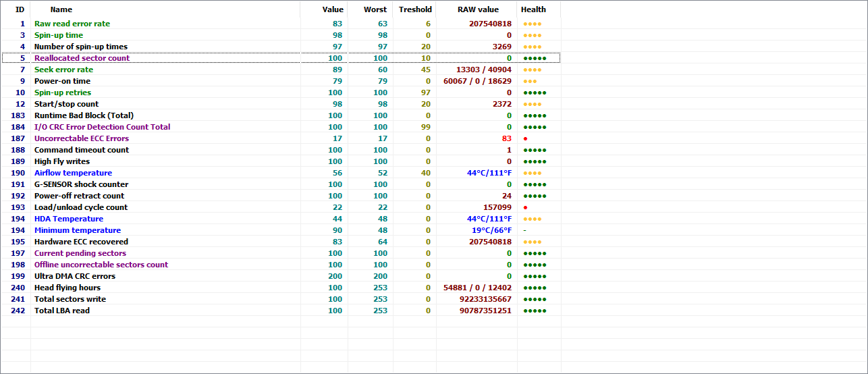Click raw value 90787351251
Image resolution: width=868 pixels, height=374 pixels.
coord(485,311)
